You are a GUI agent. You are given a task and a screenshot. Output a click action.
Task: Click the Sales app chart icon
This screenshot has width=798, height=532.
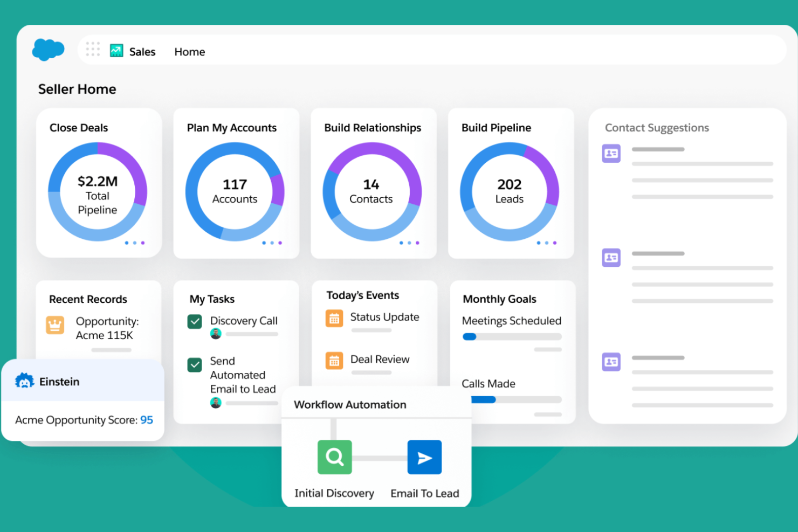(x=116, y=51)
